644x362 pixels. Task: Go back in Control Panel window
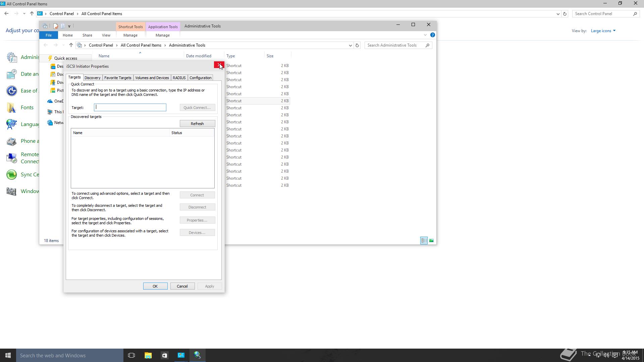pos(6,14)
